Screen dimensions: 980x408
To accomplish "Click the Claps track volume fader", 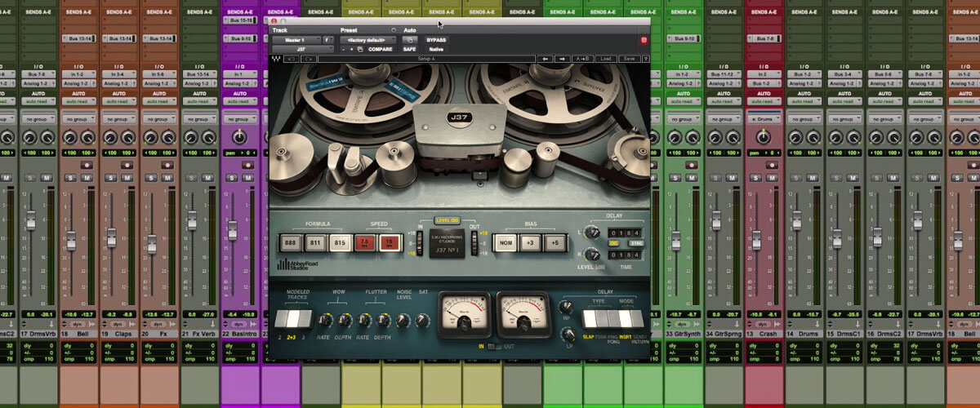I will point(111,237).
